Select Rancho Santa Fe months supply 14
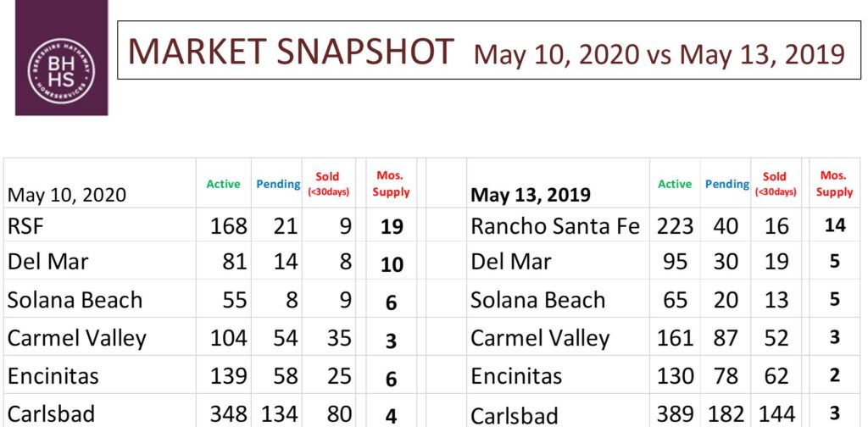The height and width of the screenshot is (427, 868). tap(835, 225)
